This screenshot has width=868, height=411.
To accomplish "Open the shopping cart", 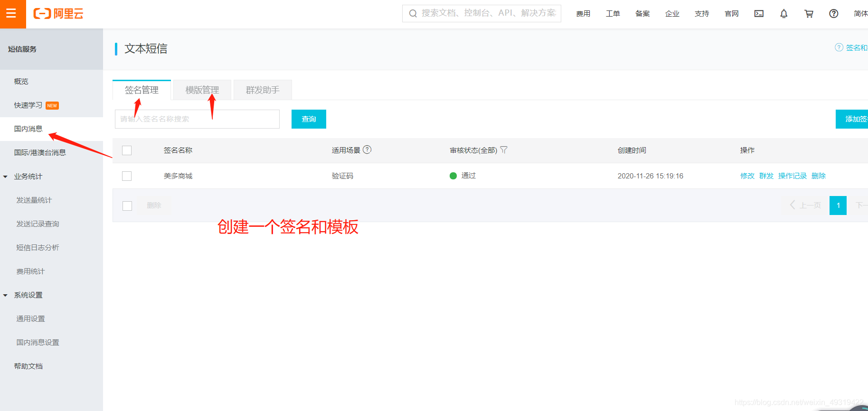I will pos(809,14).
